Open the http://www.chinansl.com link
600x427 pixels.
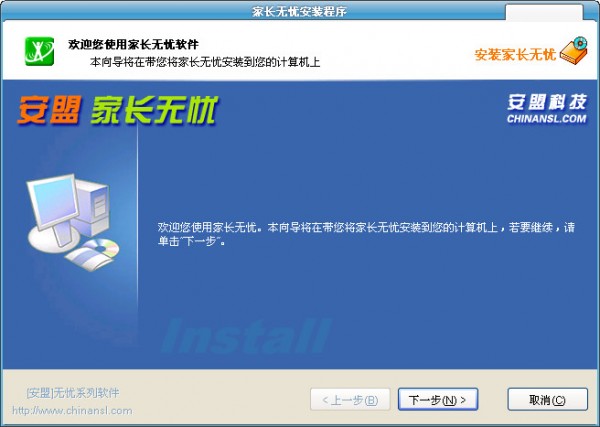click(72, 411)
